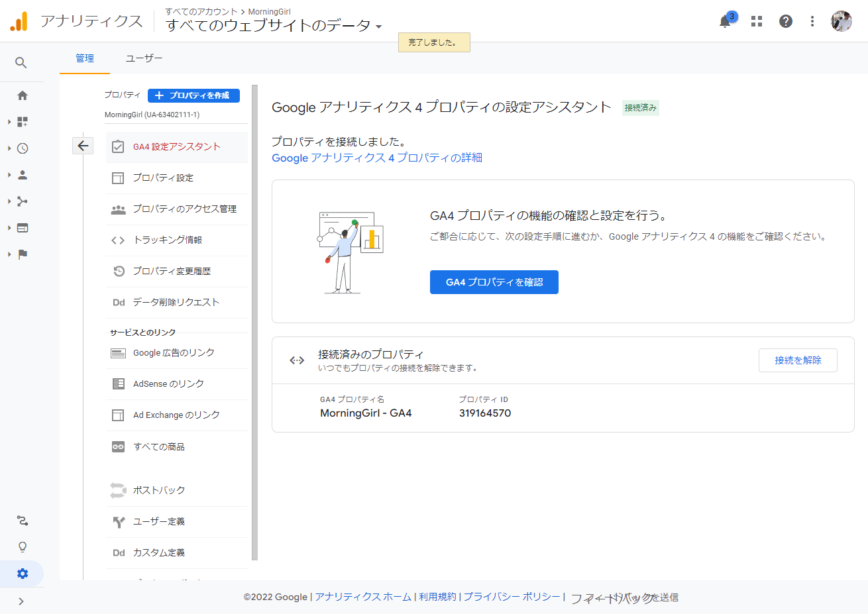Open 利用規約 footer link
The image size is (868, 614).
(x=437, y=597)
